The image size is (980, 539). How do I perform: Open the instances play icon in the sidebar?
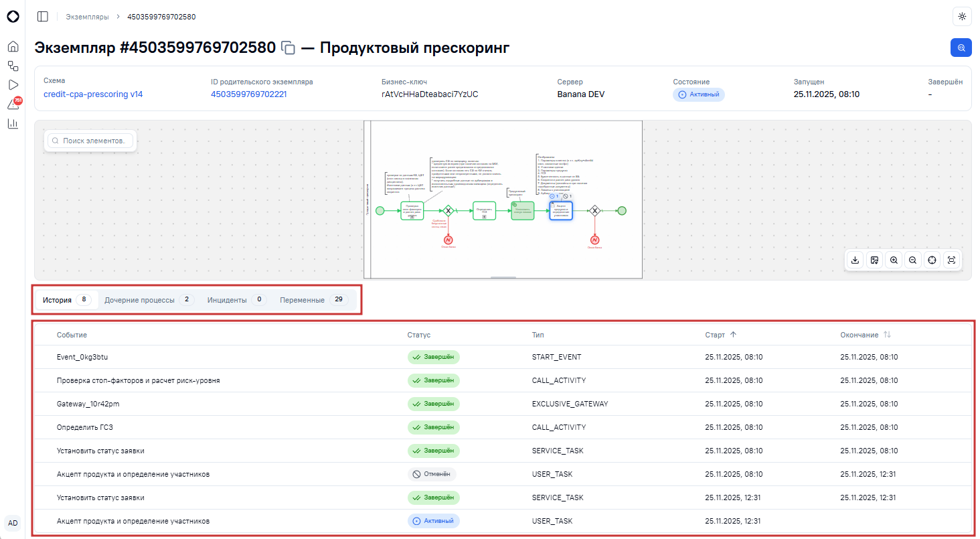point(13,85)
